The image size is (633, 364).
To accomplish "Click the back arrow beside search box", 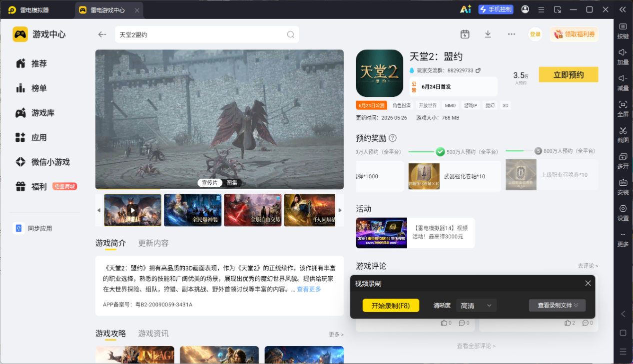I will click(102, 34).
